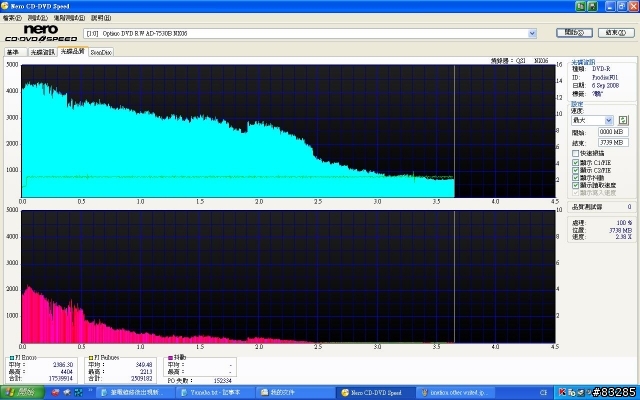Screen dimensions: 640x400
Task: Click the green refresh icon beside speed dropdown
Action: pyautogui.click(x=623, y=120)
